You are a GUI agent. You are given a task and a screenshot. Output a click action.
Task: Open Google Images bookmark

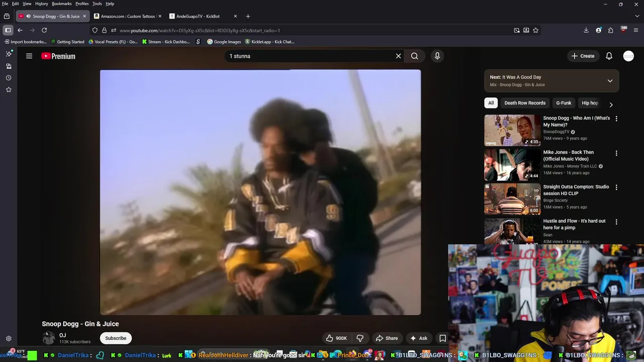point(224,42)
